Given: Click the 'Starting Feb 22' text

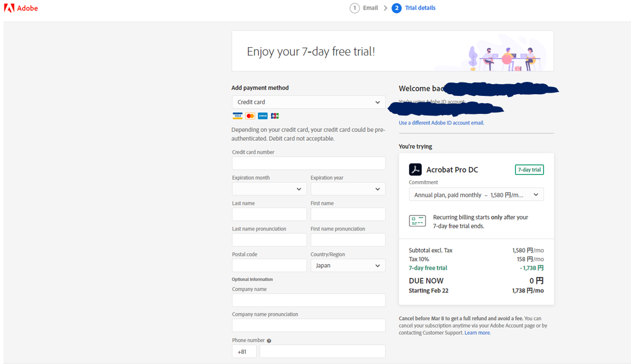Looking at the screenshot, I should (x=429, y=291).
